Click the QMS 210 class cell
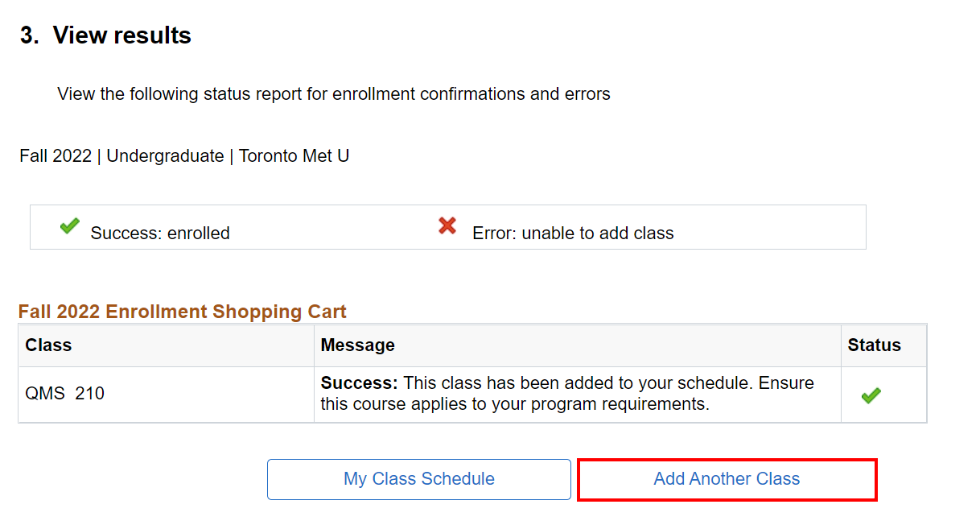 point(65,394)
